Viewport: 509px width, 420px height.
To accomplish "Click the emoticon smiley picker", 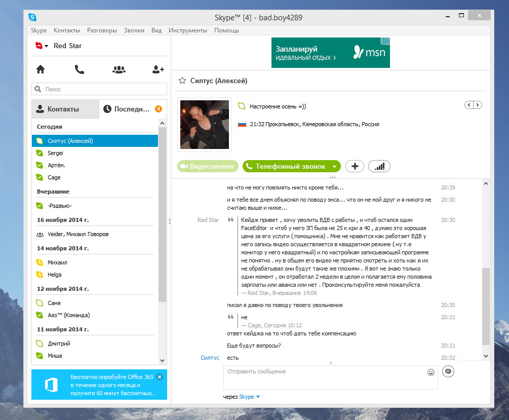I will tap(431, 372).
